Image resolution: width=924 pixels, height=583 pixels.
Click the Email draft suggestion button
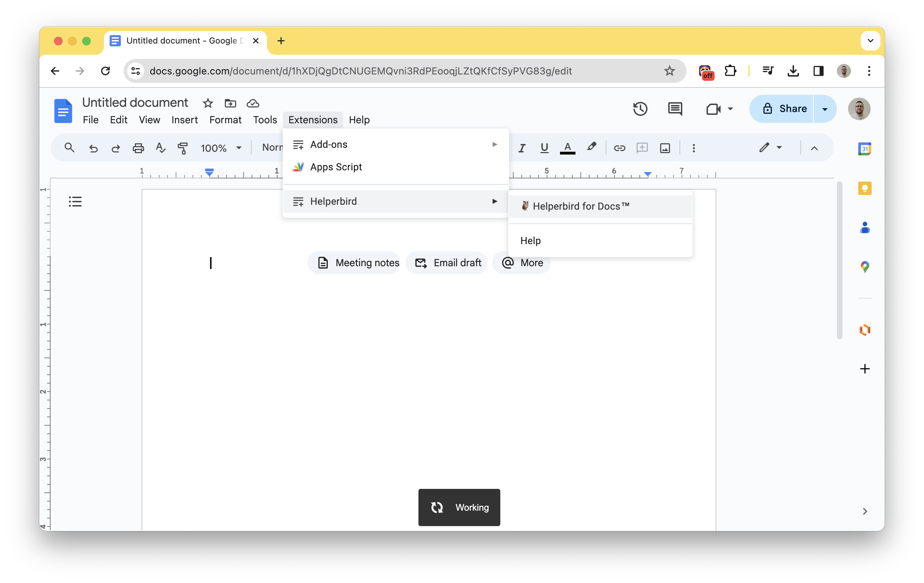(x=449, y=263)
